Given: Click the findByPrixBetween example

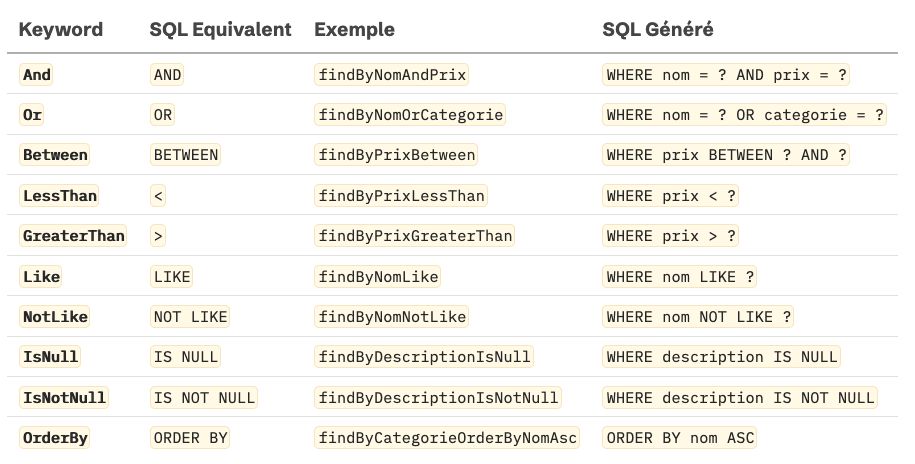Looking at the screenshot, I should pyautogui.click(x=397, y=155).
